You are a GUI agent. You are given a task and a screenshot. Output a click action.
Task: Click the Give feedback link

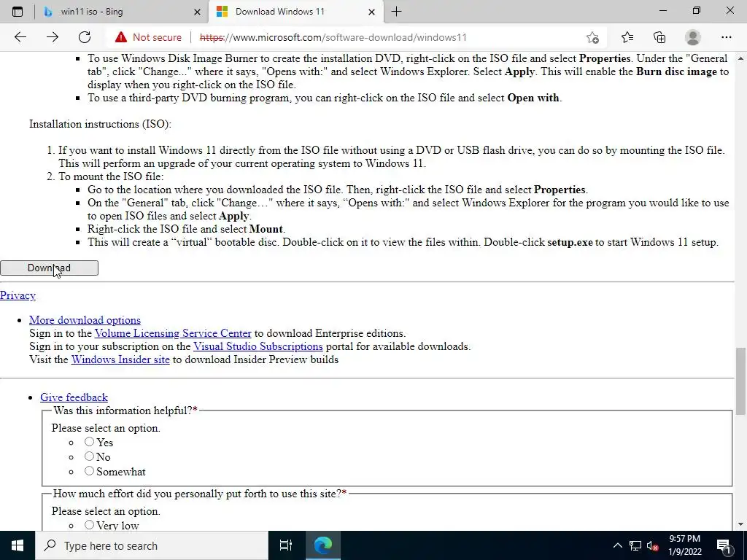[74, 397]
